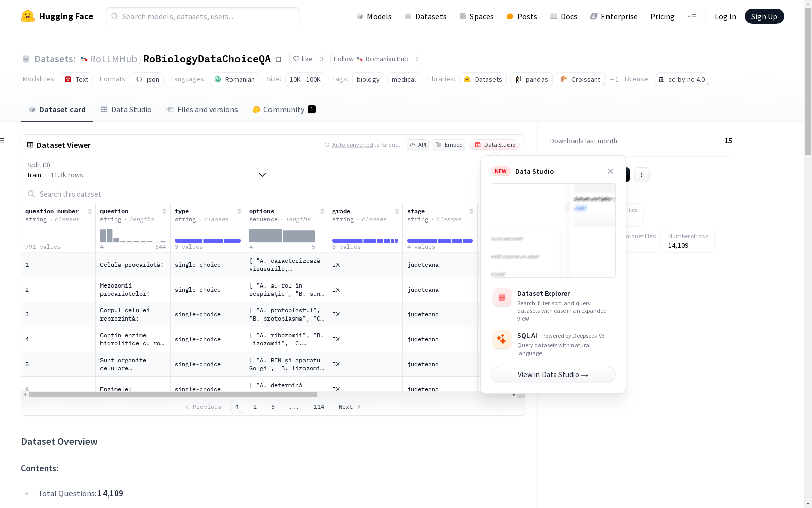Focus the main search models field

203,16
